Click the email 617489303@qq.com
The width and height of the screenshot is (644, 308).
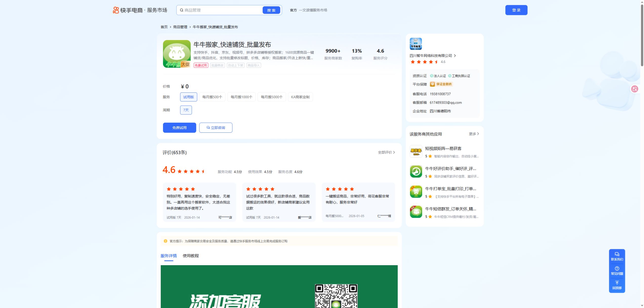(x=446, y=103)
